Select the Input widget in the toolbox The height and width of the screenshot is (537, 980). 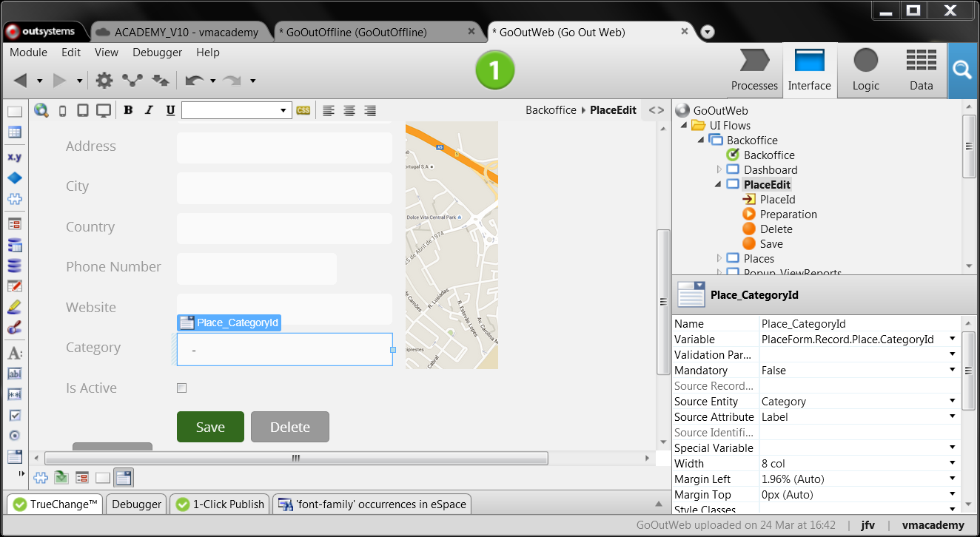(x=15, y=374)
